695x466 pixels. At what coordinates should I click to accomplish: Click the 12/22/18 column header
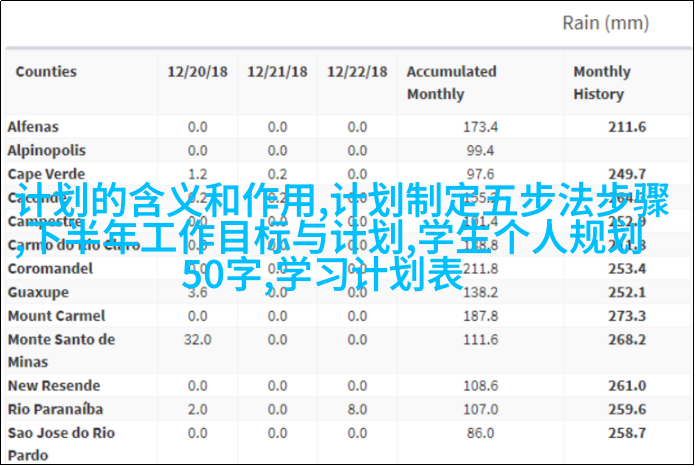click(356, 72)
